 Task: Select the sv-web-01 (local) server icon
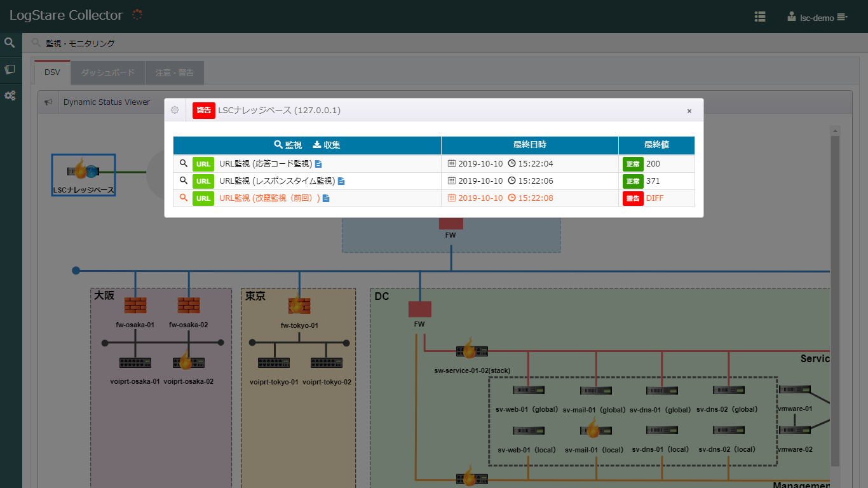click(529, 431)
